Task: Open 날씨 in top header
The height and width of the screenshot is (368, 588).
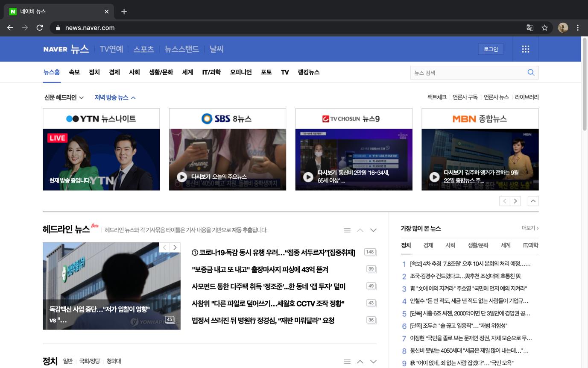Action: click(216, 49)
